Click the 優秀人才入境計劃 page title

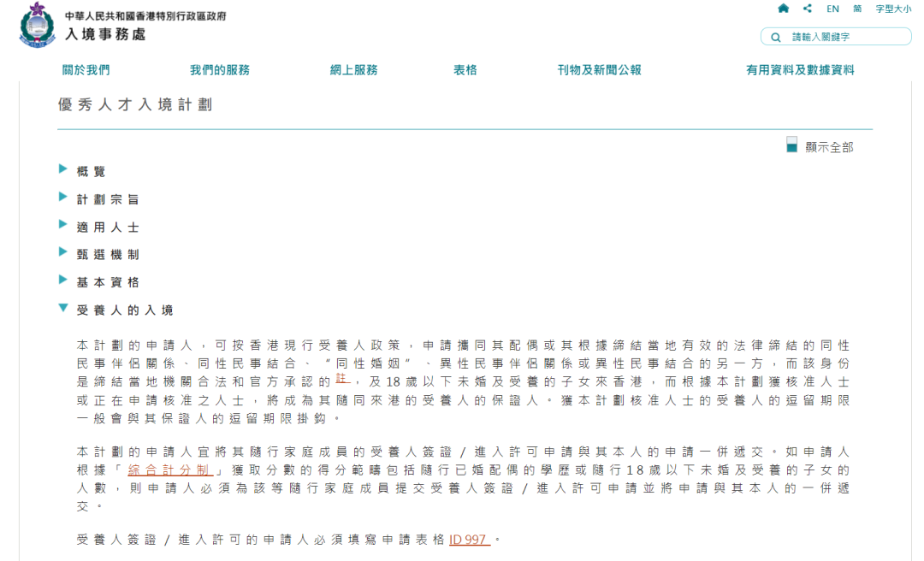[x=135, y=105]
